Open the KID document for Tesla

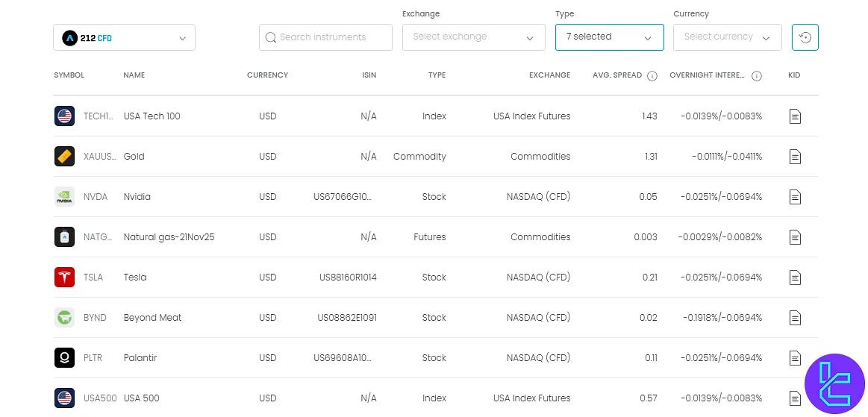pos(795,278)
